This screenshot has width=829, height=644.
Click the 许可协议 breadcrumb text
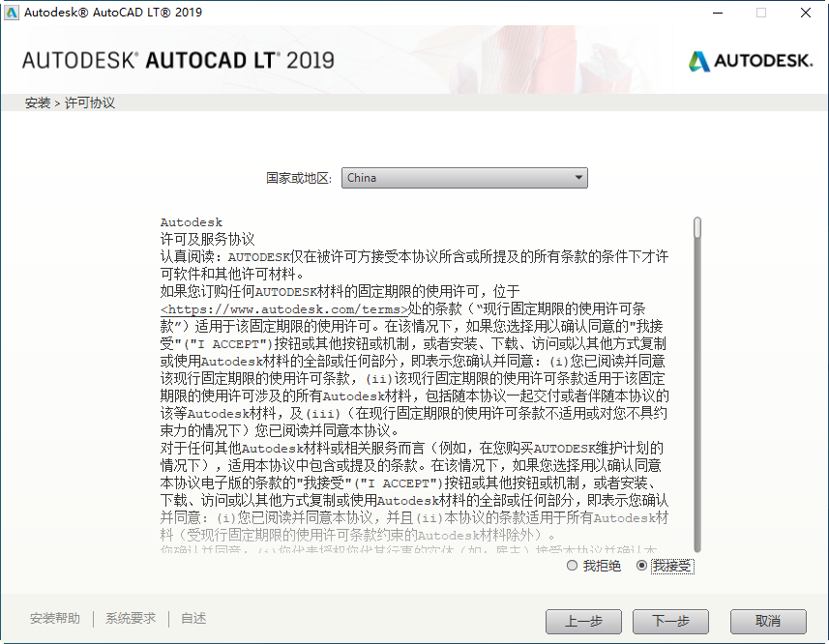(90, 103)
